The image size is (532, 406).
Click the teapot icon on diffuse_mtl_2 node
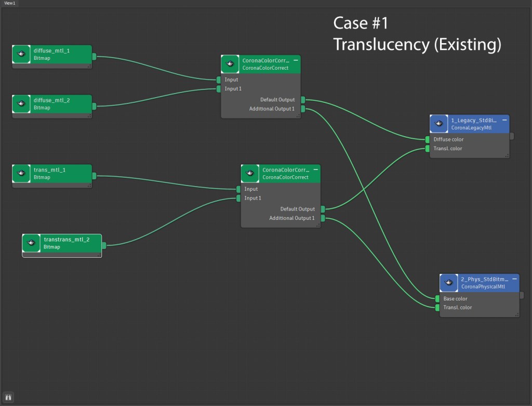pyautogui.click(x=21, y=104)
